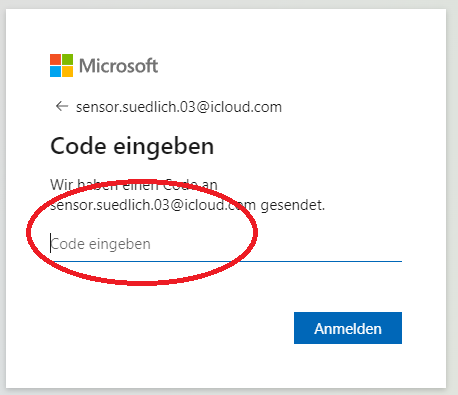Click the blinking text cursor in code field
Viewport: 458px width, 395px height.
51,243
